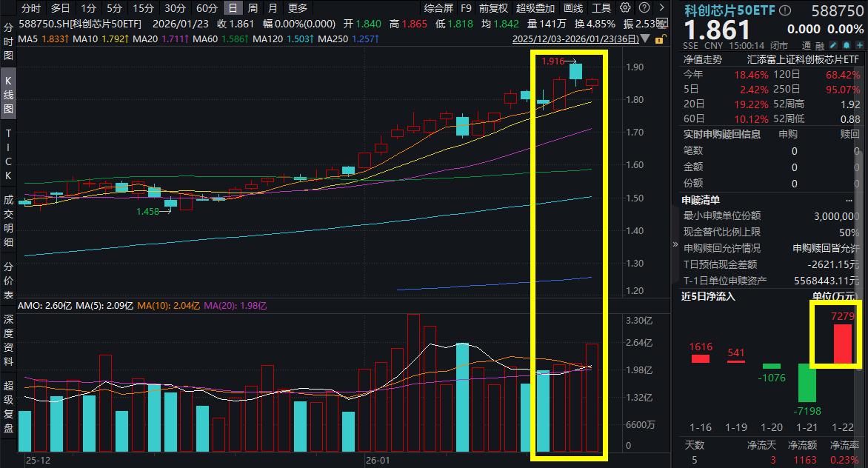Screen dimensions: 868x468
Task: Toggle 前复权 price adjustment mode
Action: click(x=493, y=8)
